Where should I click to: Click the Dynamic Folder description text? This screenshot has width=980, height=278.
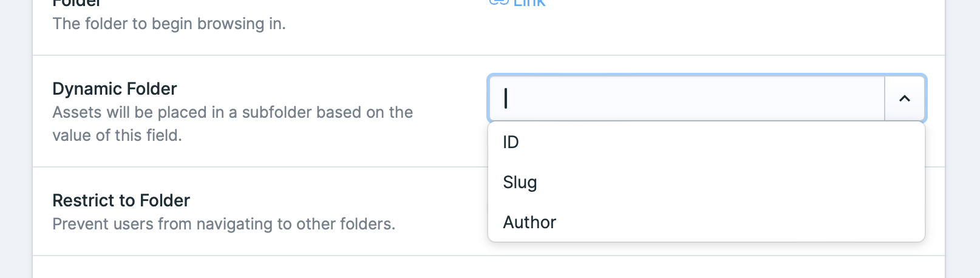tap(233, 124)
